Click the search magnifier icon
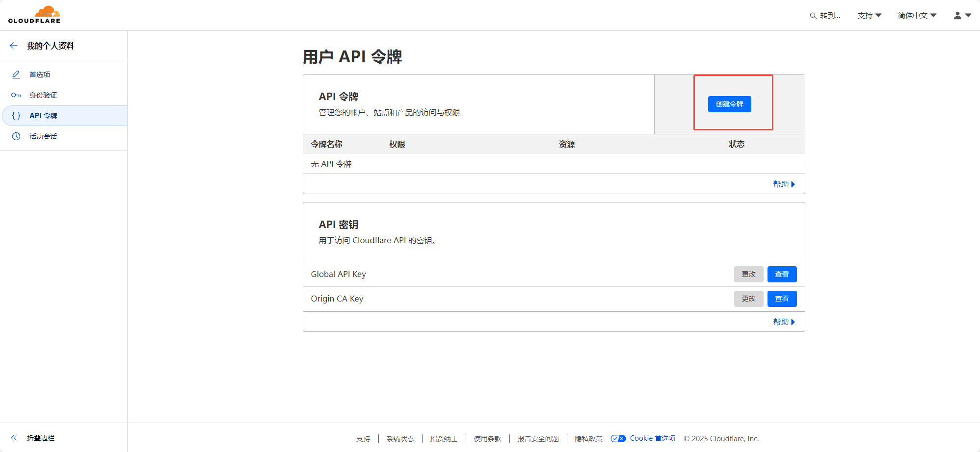The height and width of the screenshot is (452, 980). (x=813, y=16)
